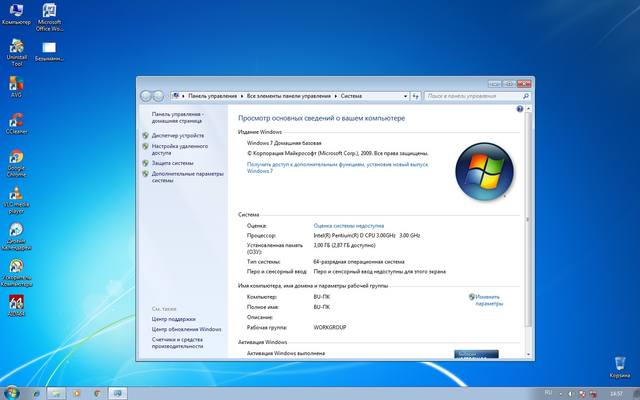The image size is (640, 400).
Task: Click the Оценка системы недоступна link
Action: 349,226
